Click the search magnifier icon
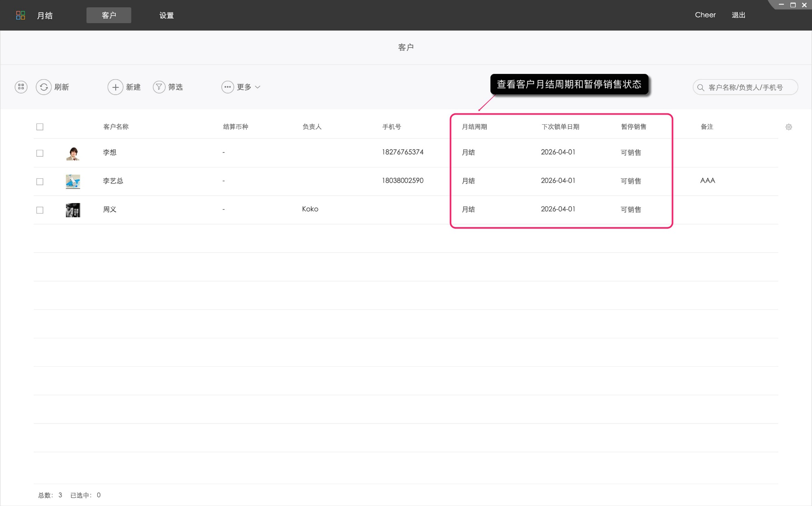 tap(700, 87)
